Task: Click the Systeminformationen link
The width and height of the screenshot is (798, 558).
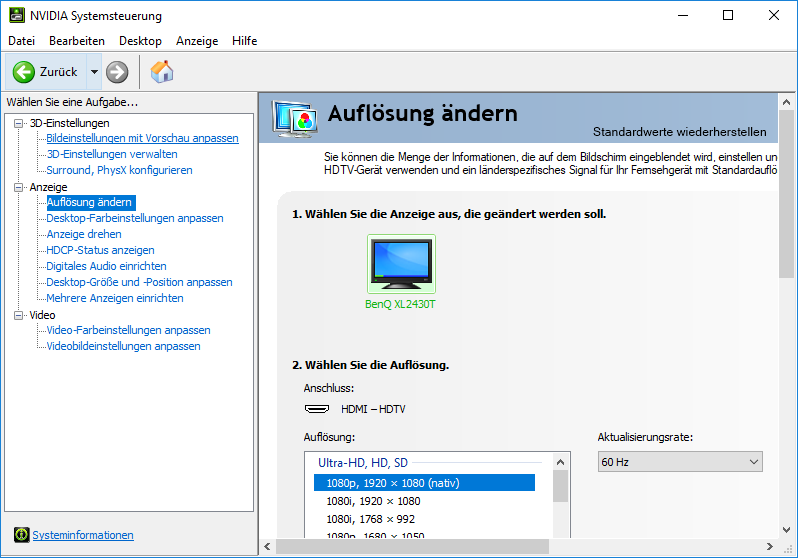Action: [83, 535]
